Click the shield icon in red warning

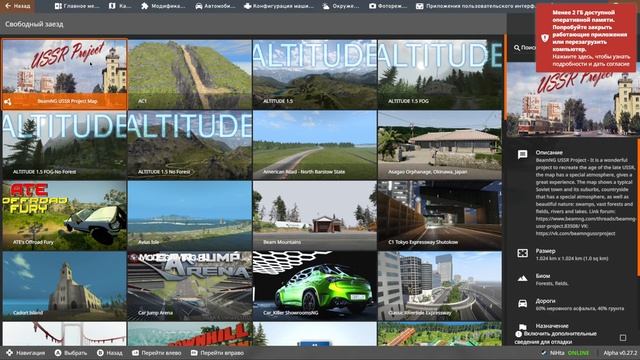pos(545,38)
